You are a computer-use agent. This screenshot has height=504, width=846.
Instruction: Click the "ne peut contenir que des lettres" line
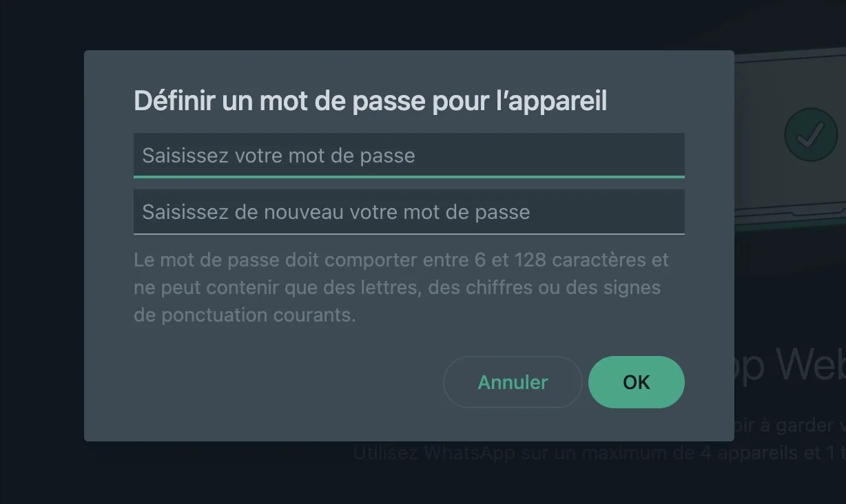pos(276,288)
